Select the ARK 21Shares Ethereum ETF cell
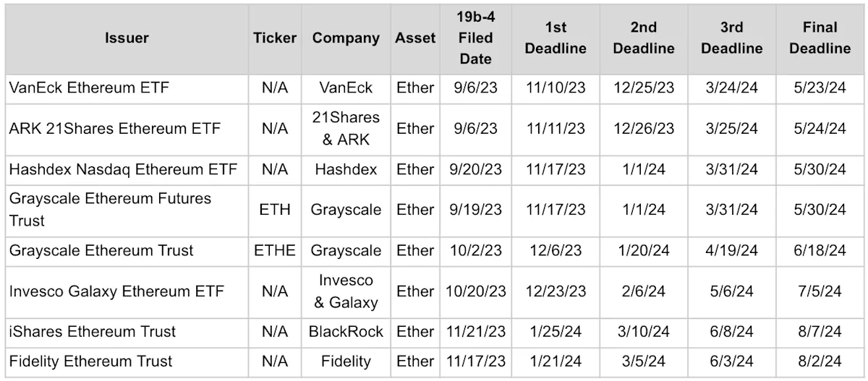Screen dimensions: 868x381 point(127,129)
